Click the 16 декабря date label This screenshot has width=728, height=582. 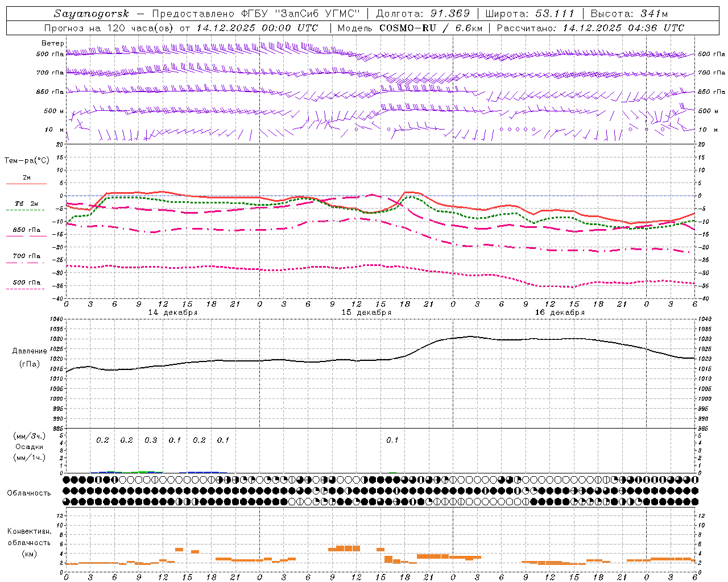coord(560,313)
